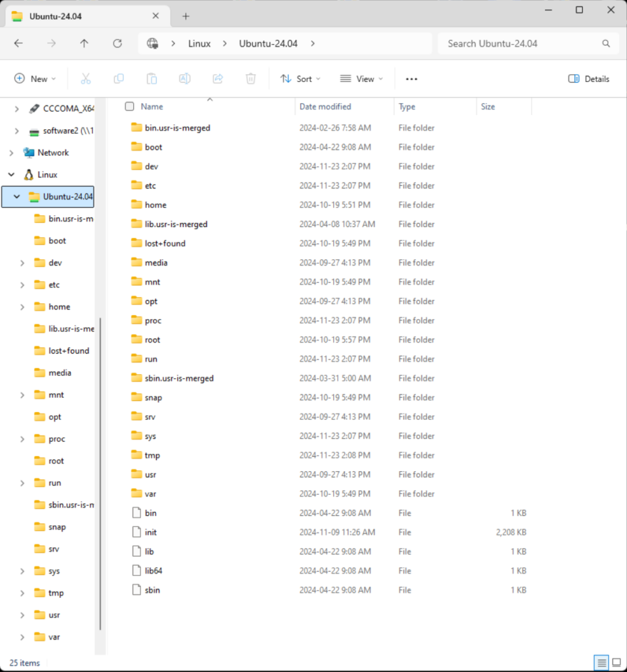627x672 pixels.
Task: Collapse the Linux tree node
Action: tap(12, 175)
